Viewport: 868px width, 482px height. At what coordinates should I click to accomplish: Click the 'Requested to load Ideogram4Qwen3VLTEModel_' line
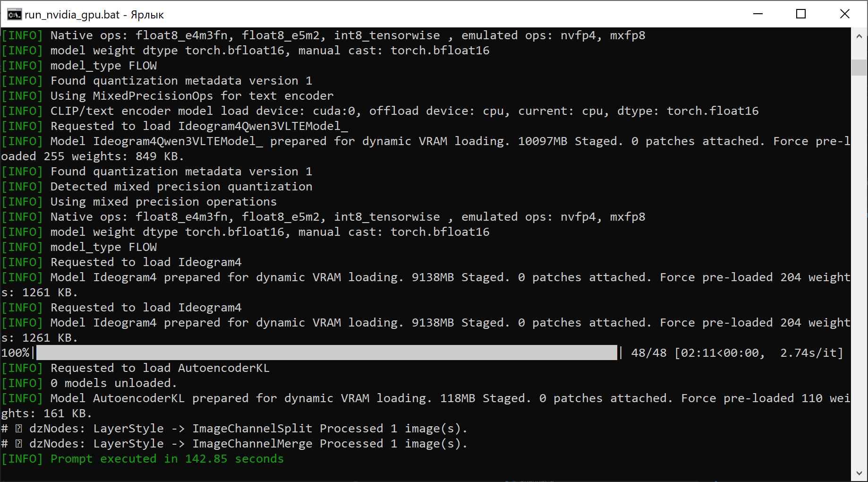[175, 126]
